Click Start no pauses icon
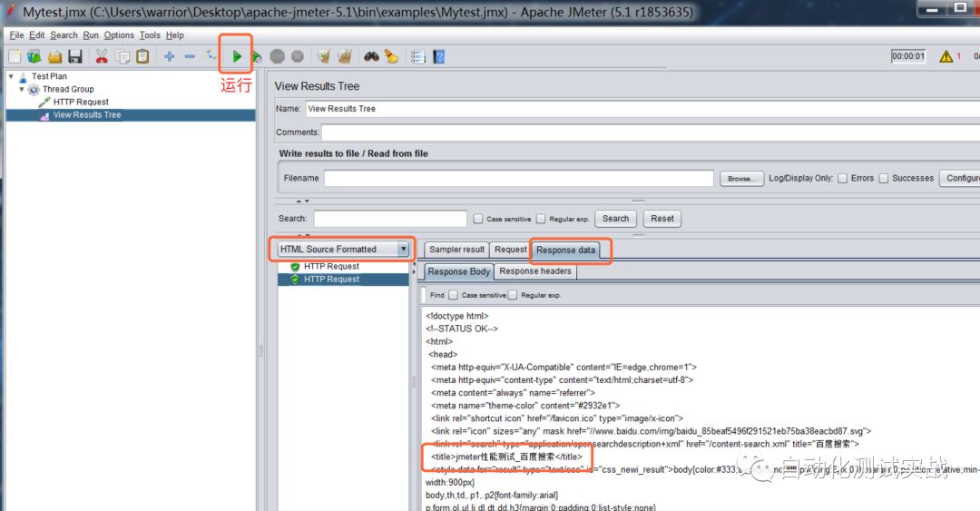Screen dimensions: 980x511 click(256, 57)
